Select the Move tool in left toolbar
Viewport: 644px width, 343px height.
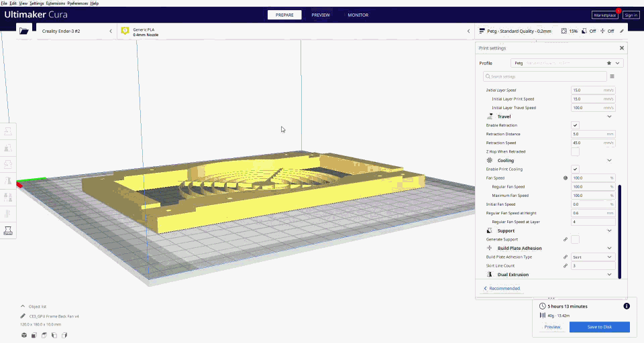[8, 131]
